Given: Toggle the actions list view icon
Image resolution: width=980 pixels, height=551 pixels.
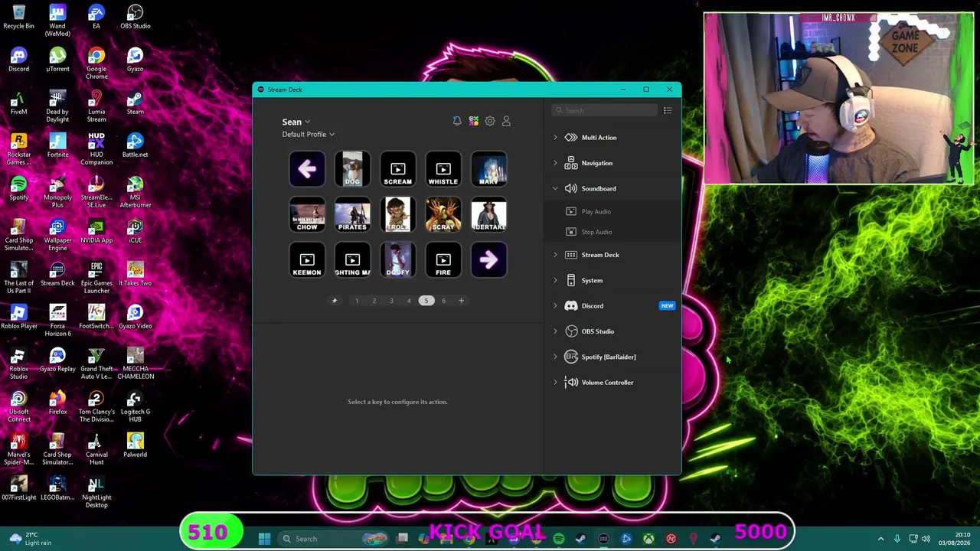Looking at the screenshot, I should pos(668,110).
